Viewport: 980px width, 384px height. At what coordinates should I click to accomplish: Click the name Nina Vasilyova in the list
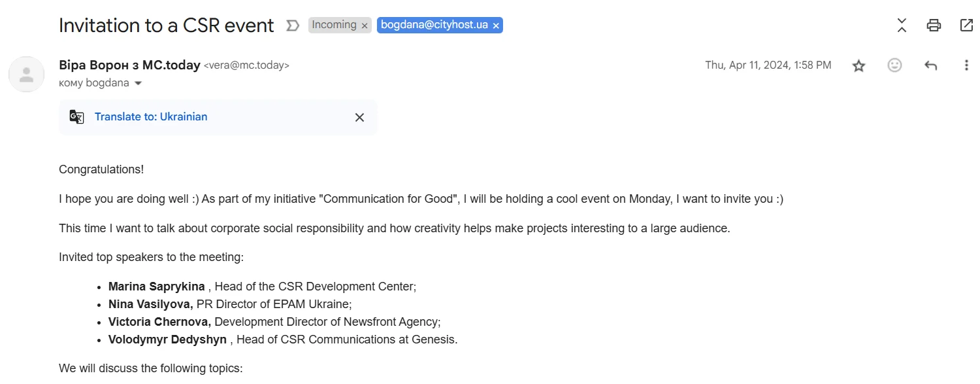(x=150, y=304)
